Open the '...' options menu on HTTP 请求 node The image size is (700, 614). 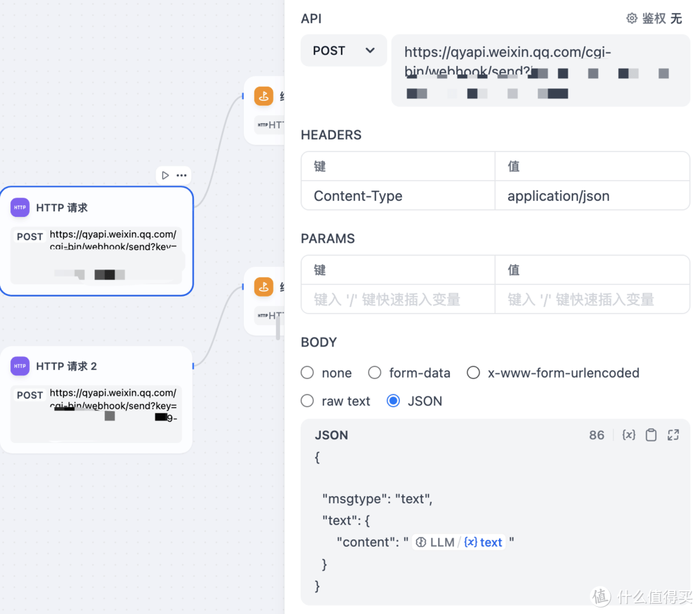(x=182, y=175)
